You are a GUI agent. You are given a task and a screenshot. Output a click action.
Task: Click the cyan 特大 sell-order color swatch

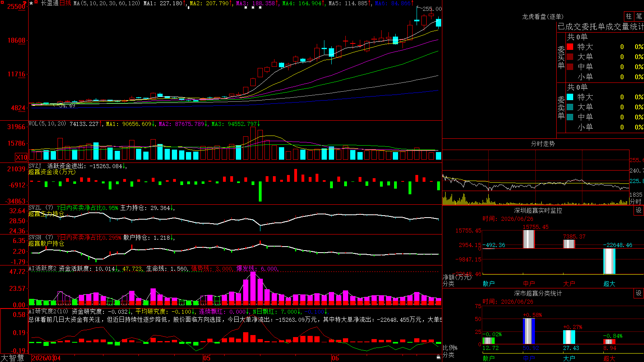[570, 97]
